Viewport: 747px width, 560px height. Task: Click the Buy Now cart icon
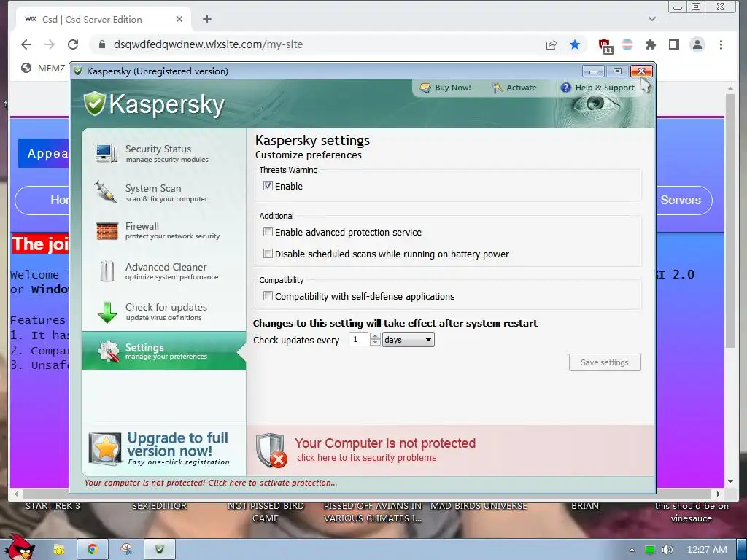tap(425, 87)
